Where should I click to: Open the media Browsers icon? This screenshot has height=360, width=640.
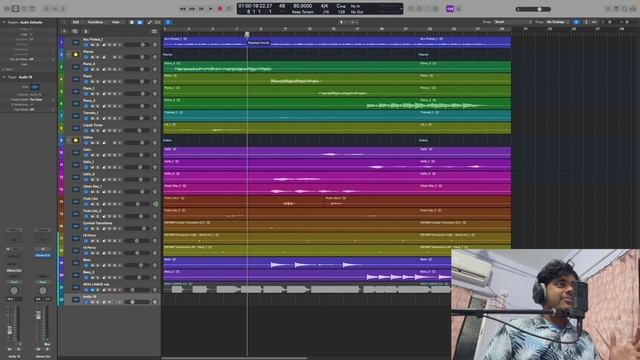click(633, 9)
